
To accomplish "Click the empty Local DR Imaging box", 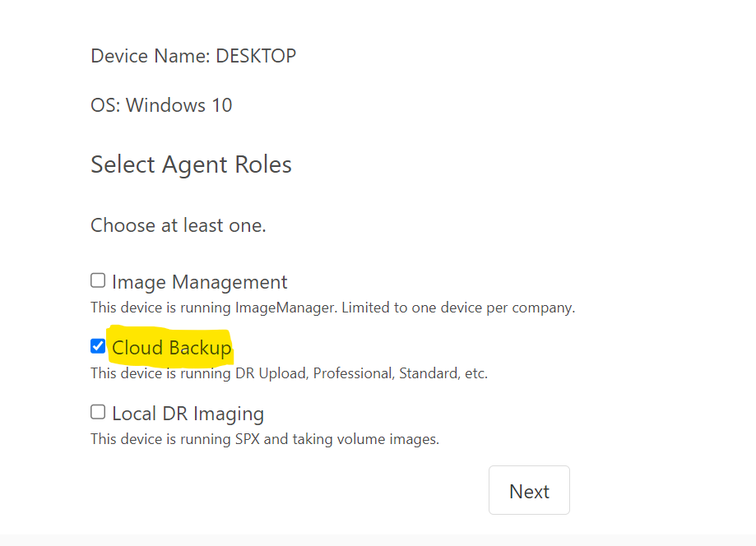I will coord(98,411).
